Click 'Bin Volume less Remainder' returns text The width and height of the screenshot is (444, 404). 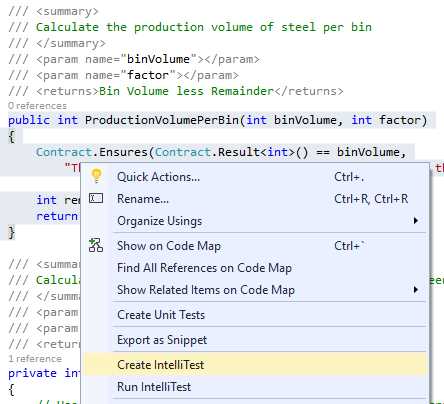pyautogui.click(x=186, y=91)
